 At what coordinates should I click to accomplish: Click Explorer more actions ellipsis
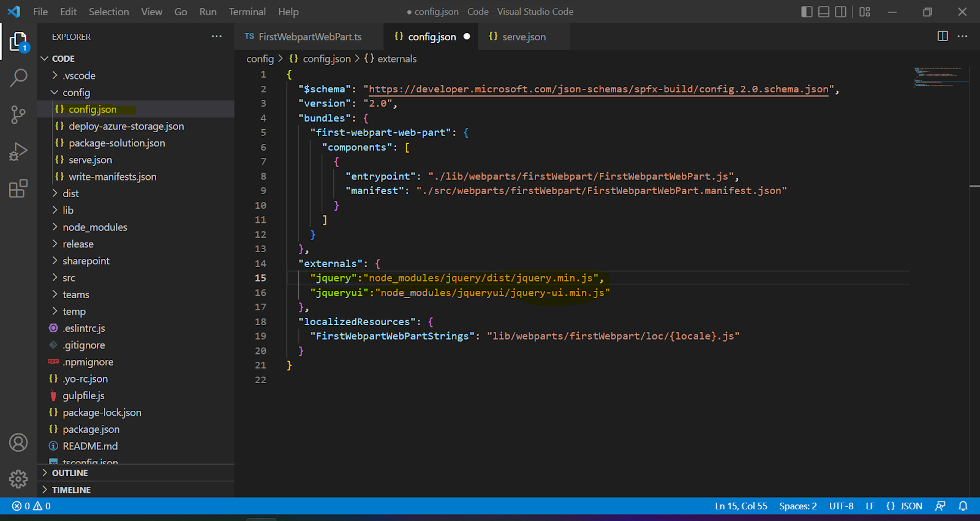(x=217, y=37)
